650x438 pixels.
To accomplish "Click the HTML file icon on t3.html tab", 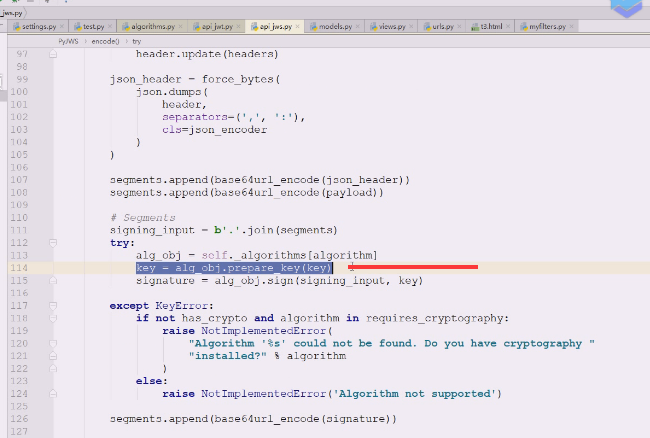I will [475, 27].
